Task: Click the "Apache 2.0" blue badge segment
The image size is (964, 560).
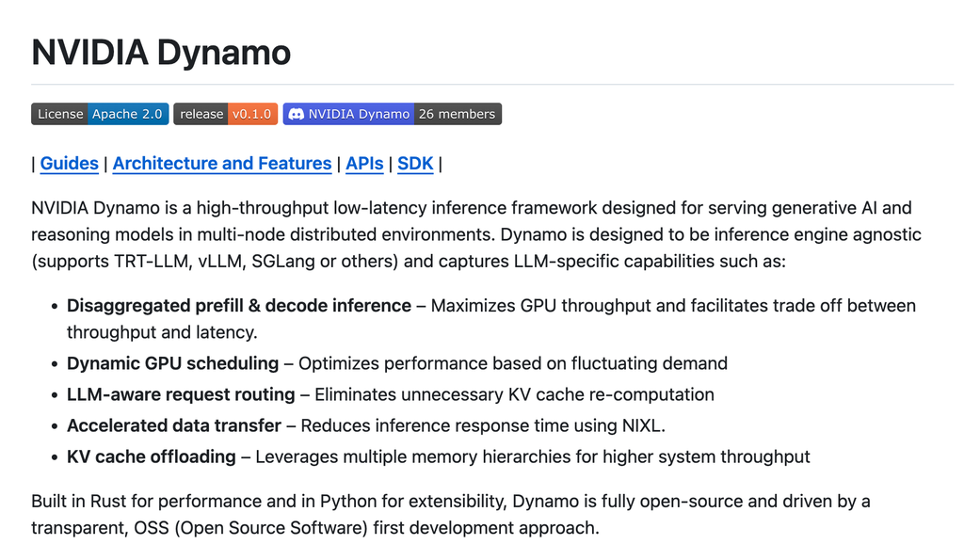Action: point(128,114)
